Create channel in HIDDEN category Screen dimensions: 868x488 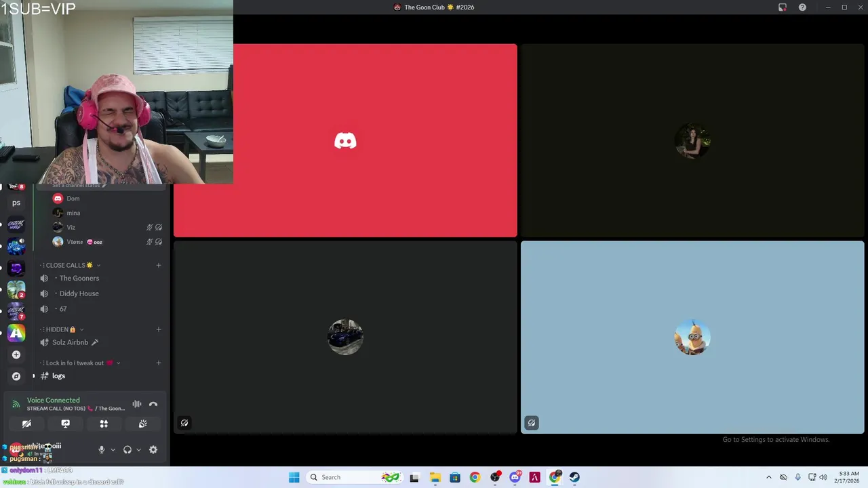pos(159,329)
